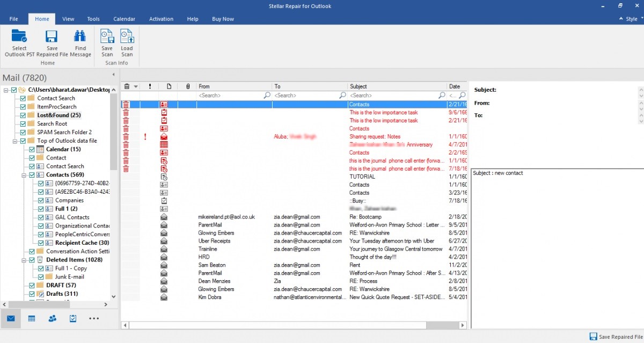
Task: Toggle SPAM Search Folder 2 checkbox
Action: click(23, 133)
